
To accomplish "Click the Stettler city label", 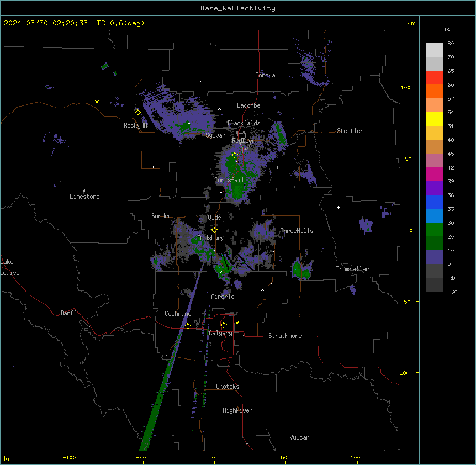I will 350,131.
